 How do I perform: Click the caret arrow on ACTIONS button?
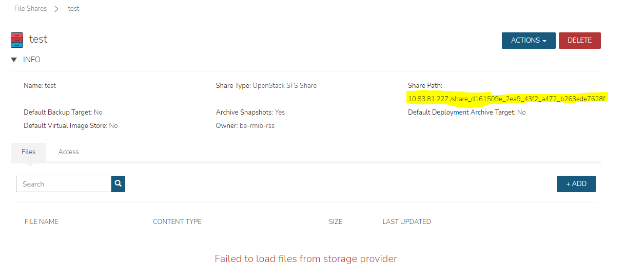tap(544, 41)
